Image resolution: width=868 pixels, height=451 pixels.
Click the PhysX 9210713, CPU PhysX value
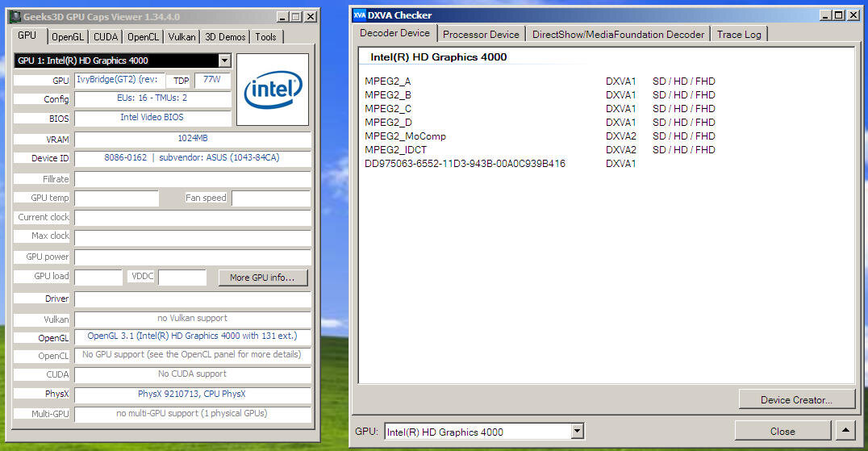click(191, 394)
